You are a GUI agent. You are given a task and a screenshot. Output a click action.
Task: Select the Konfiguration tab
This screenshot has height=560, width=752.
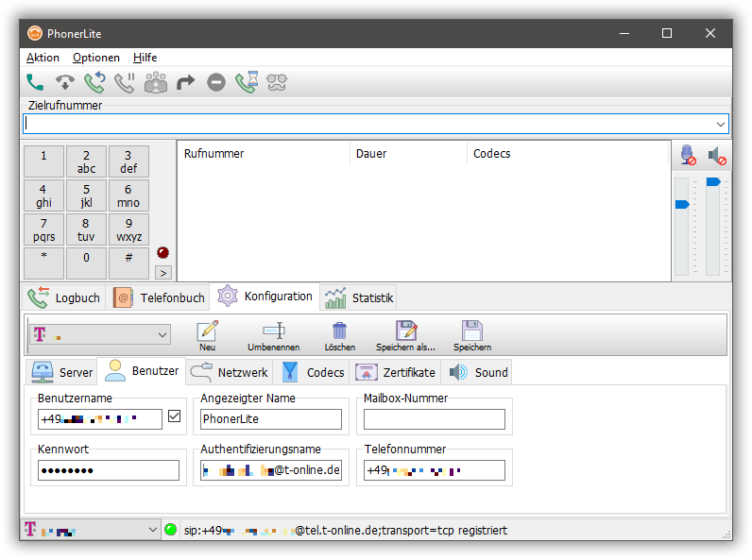pos(265,297)
